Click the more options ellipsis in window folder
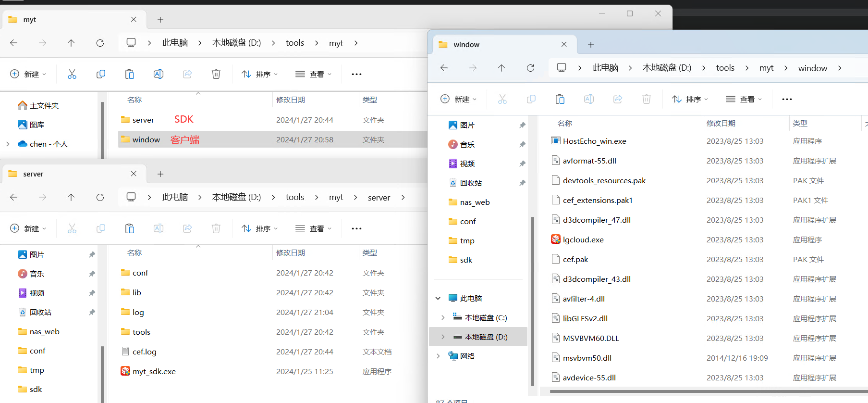The height and width of the screenshot is (403, 868). coord(787,99)
